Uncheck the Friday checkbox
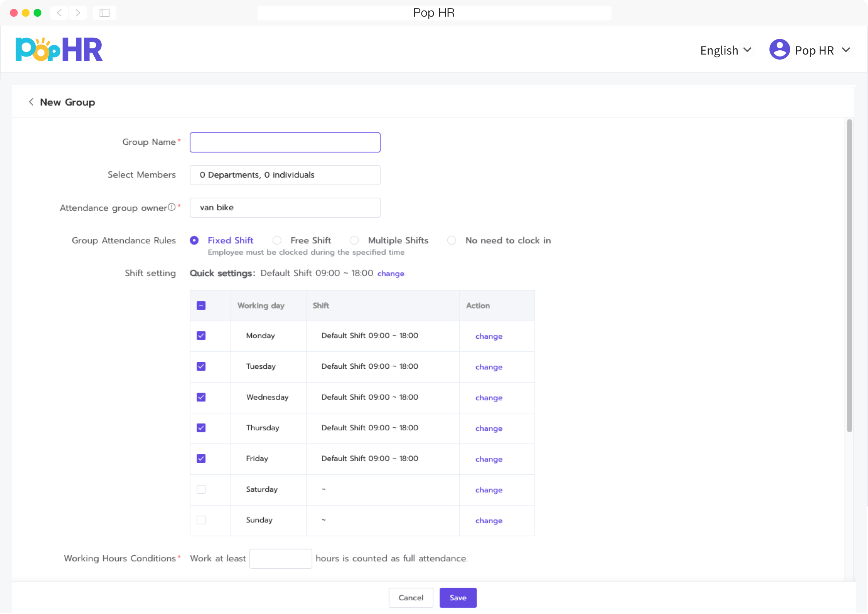This screenshot has width=868, height=614. pos(201,458)
